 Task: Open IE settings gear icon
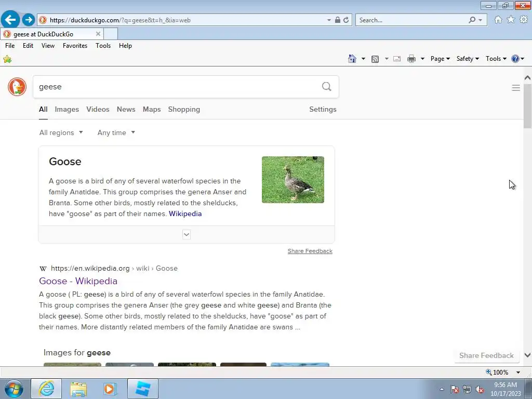pyautogui.click(x=524, y=20)
